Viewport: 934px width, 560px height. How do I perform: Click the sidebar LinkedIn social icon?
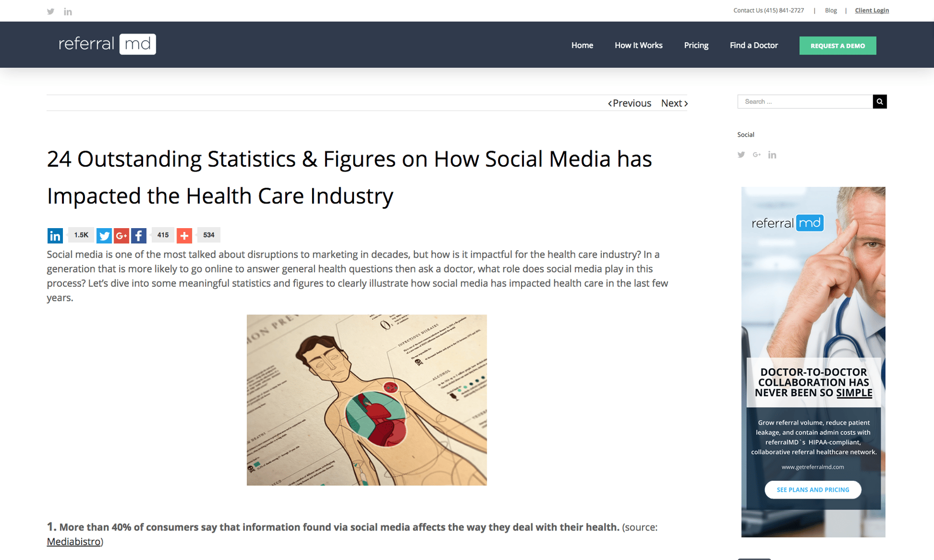[x=772, y=154]
